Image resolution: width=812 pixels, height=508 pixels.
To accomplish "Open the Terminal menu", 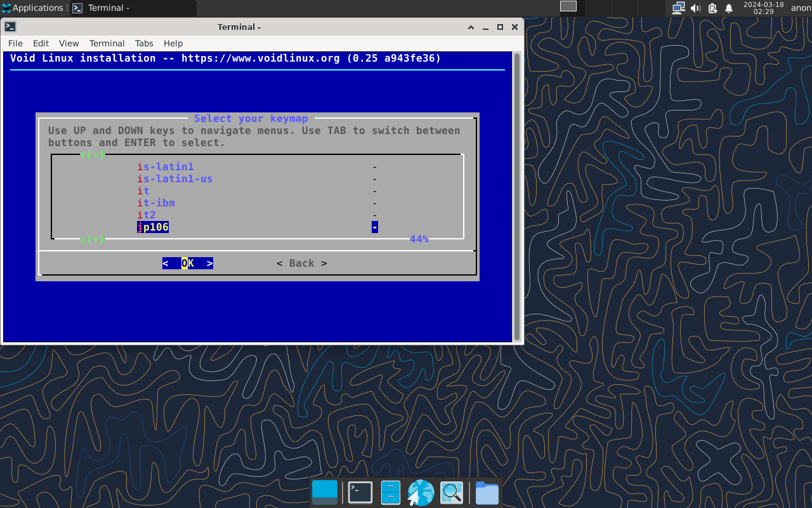I will point(107,43).
